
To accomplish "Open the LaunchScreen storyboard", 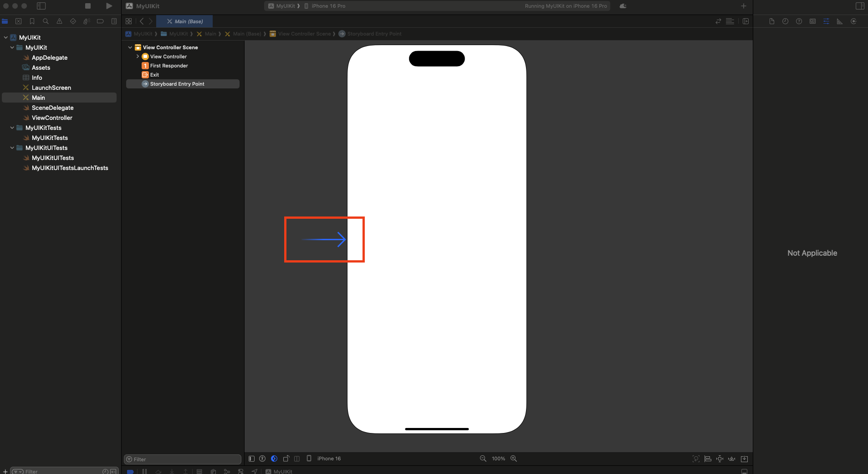I will [x=51, y=88].
